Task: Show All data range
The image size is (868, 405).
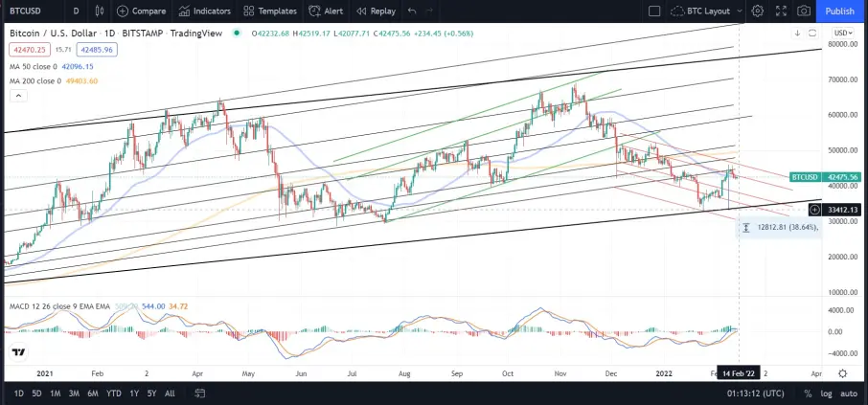Action: (170, 394)
